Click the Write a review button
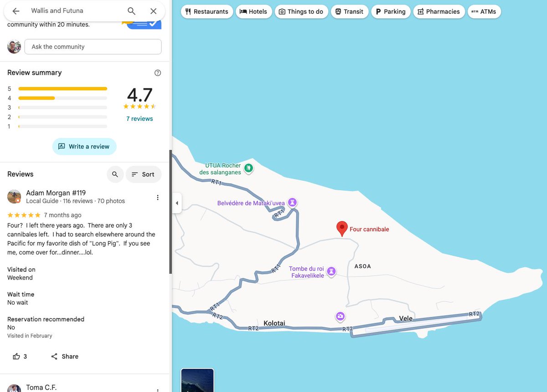This screenshot has width=547, height=392. [84, 147]
